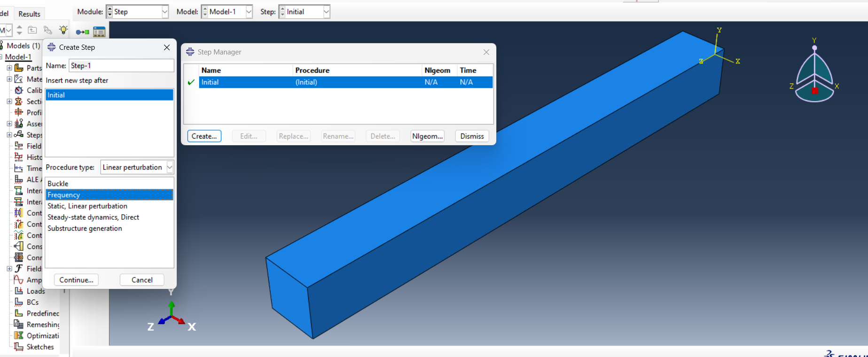Viewport: 868px width, 357px height.
Task: Click the BCs icon in model tree
Action: coord(19,302)
